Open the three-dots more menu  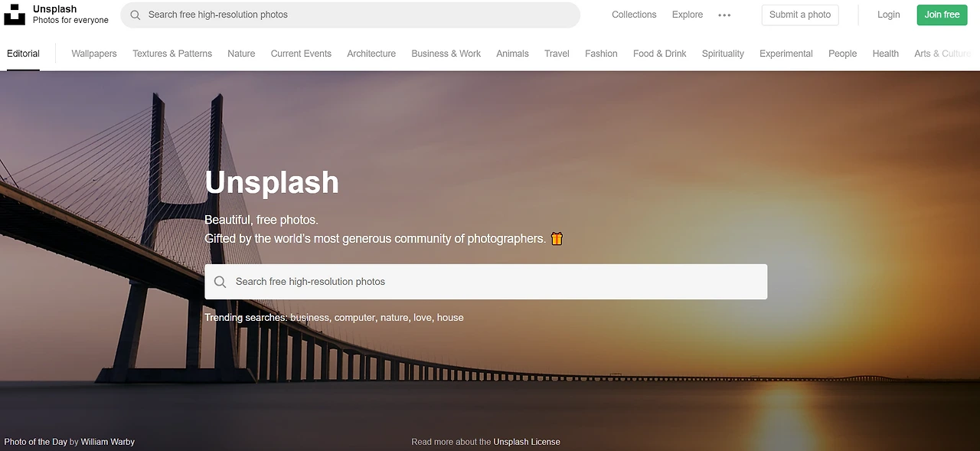pyautogui.click(x=724, y=15)
